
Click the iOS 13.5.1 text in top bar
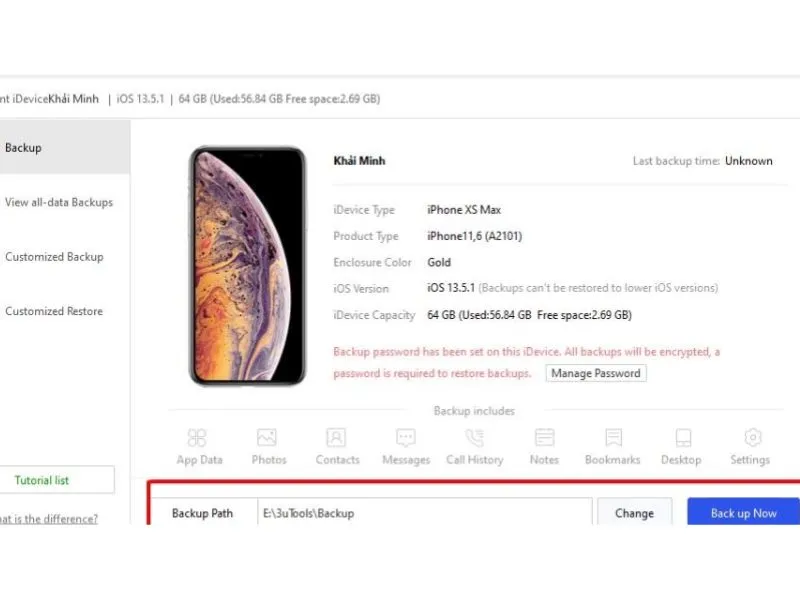(140, 98)
